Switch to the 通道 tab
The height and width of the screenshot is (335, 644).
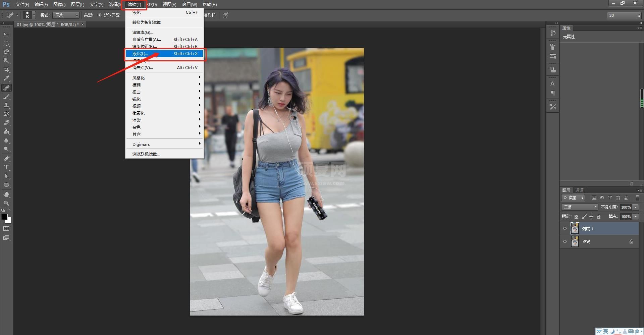click(x=579, y=190)
